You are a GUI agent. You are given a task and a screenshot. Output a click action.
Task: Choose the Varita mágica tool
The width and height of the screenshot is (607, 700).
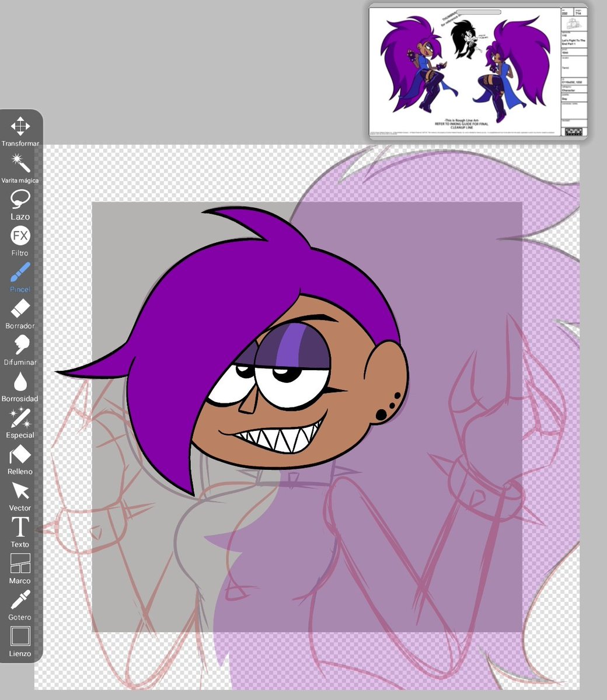tap(20, 168)
